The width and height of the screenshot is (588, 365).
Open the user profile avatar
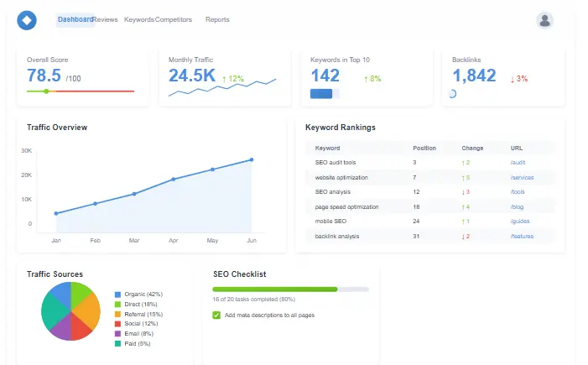(545, 20)
